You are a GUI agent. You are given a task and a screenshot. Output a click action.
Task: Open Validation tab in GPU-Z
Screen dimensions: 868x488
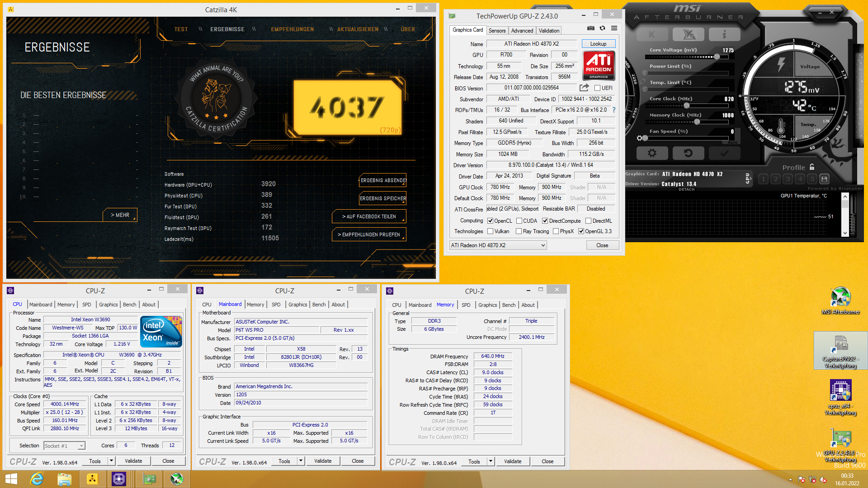tap(549, 31)
